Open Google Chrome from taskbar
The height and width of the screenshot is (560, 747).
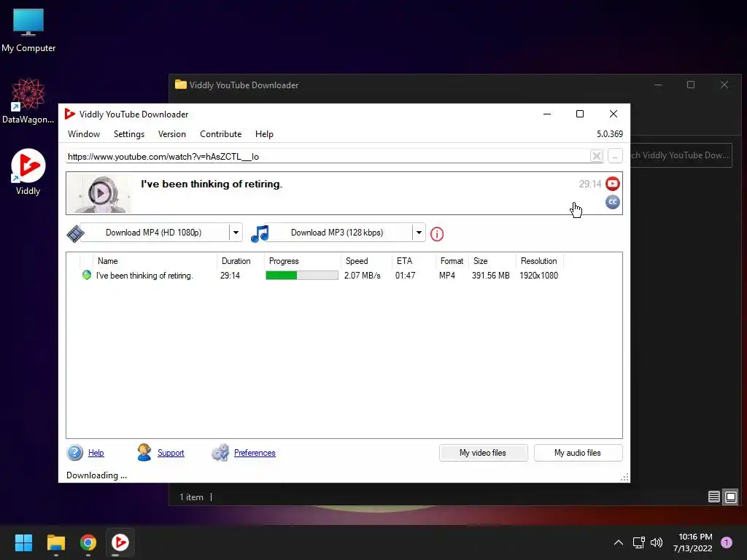click(88, 542)
